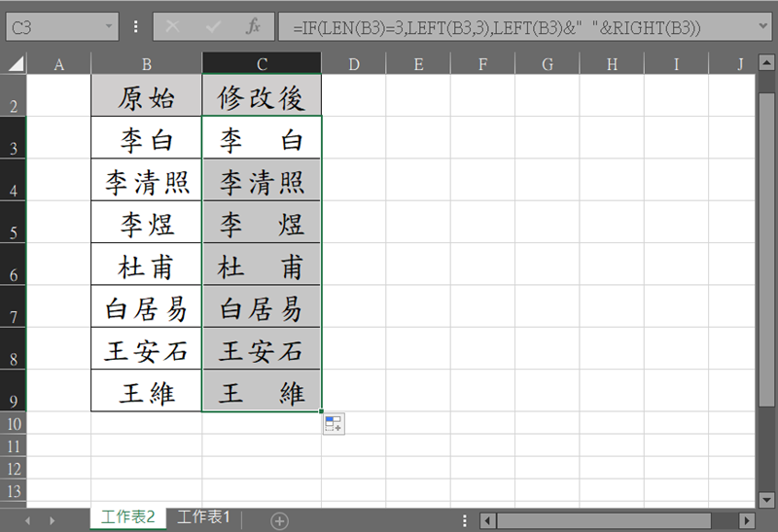This screenshot has width=778, height=532.
Task: Click cell C4 李清照 in the 修改後 column
Action: pos(262,180)
